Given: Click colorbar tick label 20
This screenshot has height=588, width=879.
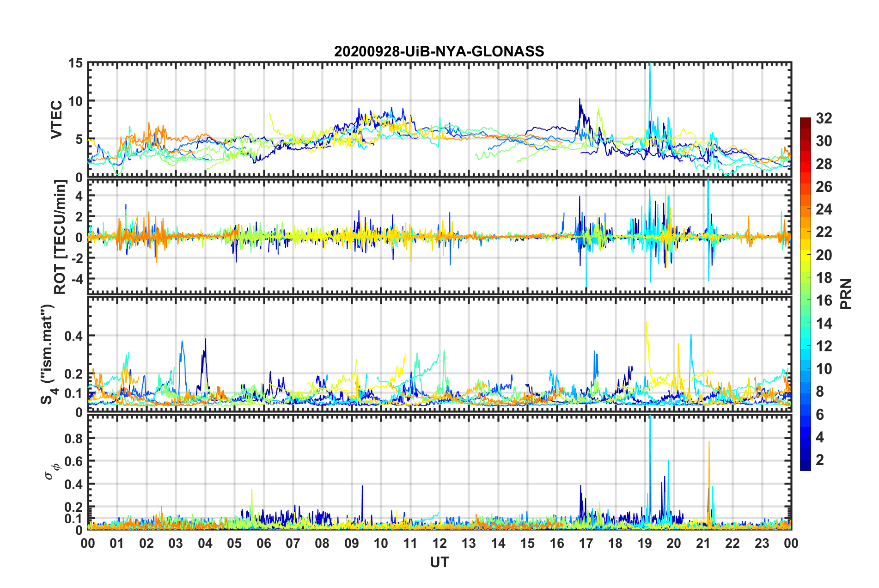Looking at the screenshot, I should [824, 255].
